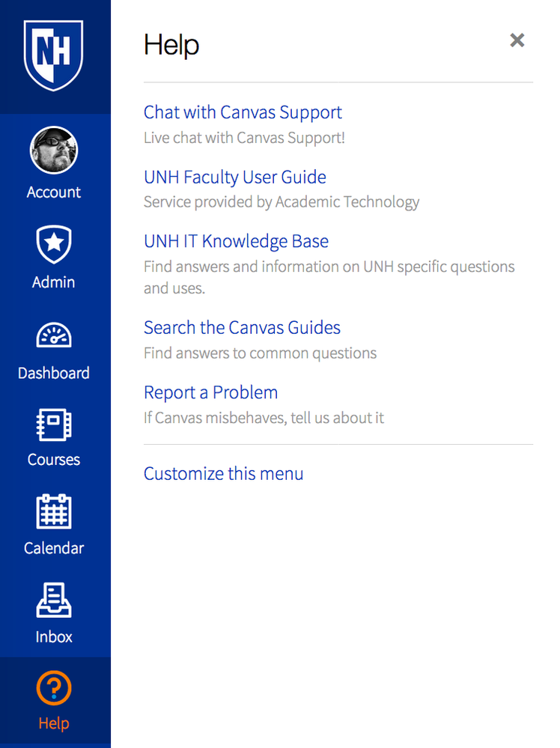Click the Calendar text label
Viewport: 560px width, 748px height.
[53, 548]
